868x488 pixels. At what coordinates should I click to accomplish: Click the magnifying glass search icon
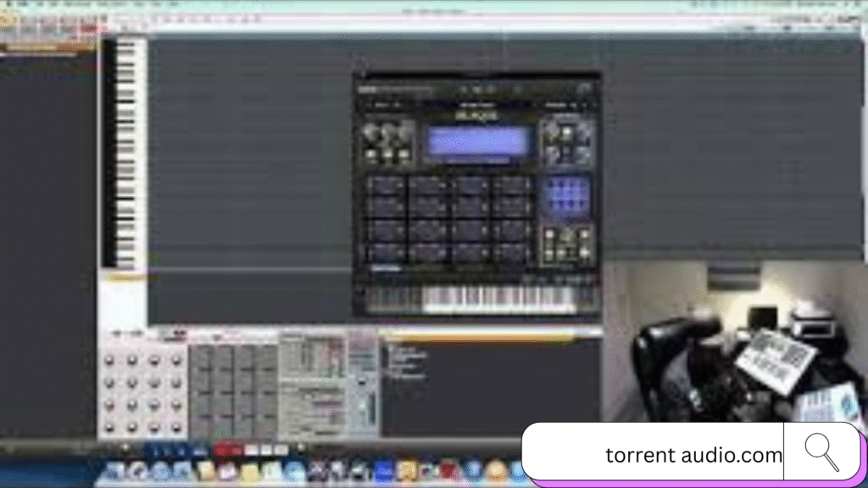click(x=821, y=451)
